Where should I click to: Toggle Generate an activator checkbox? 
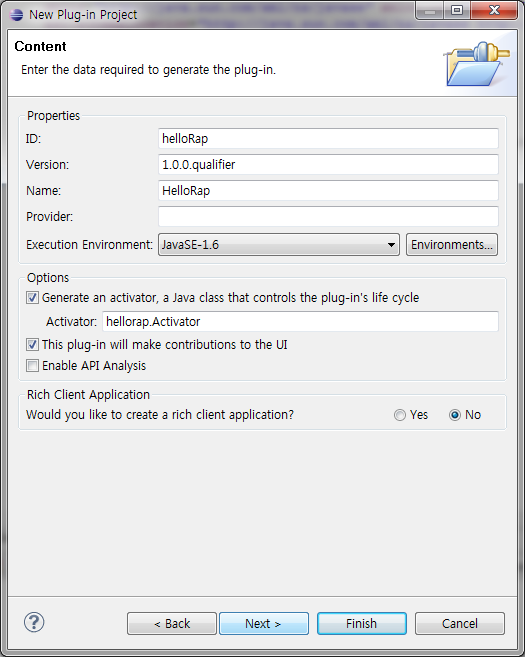pyautogui.click(x=32, y=298)
